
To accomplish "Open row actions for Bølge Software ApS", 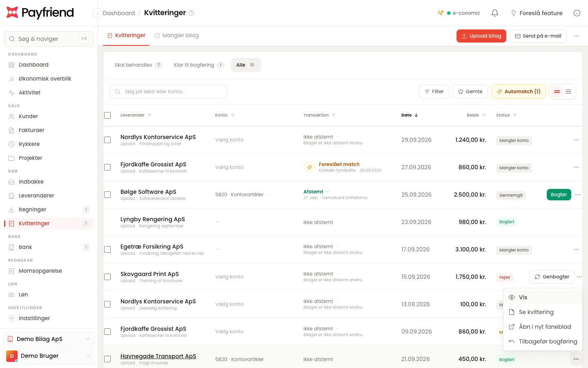I will pos(578,195).
